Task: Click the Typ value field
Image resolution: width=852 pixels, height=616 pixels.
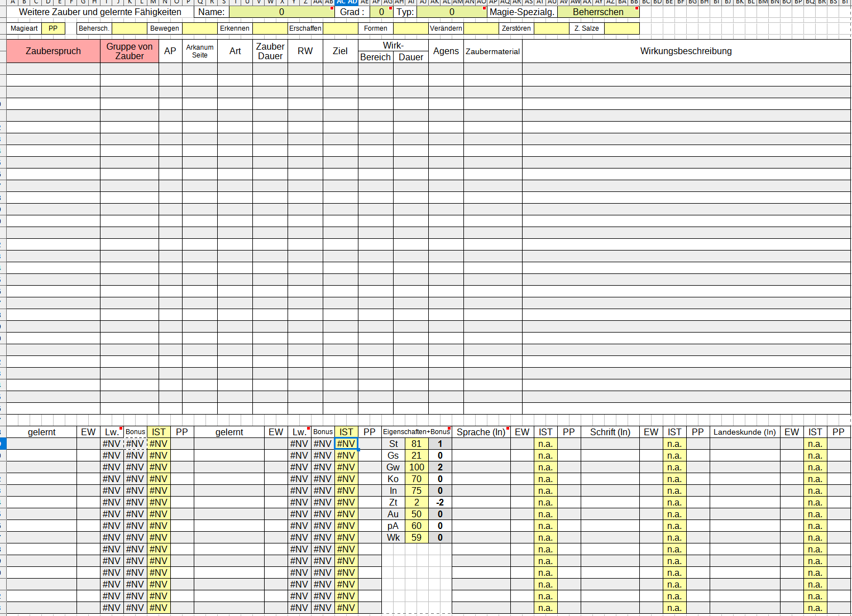Action: point(451,12)
